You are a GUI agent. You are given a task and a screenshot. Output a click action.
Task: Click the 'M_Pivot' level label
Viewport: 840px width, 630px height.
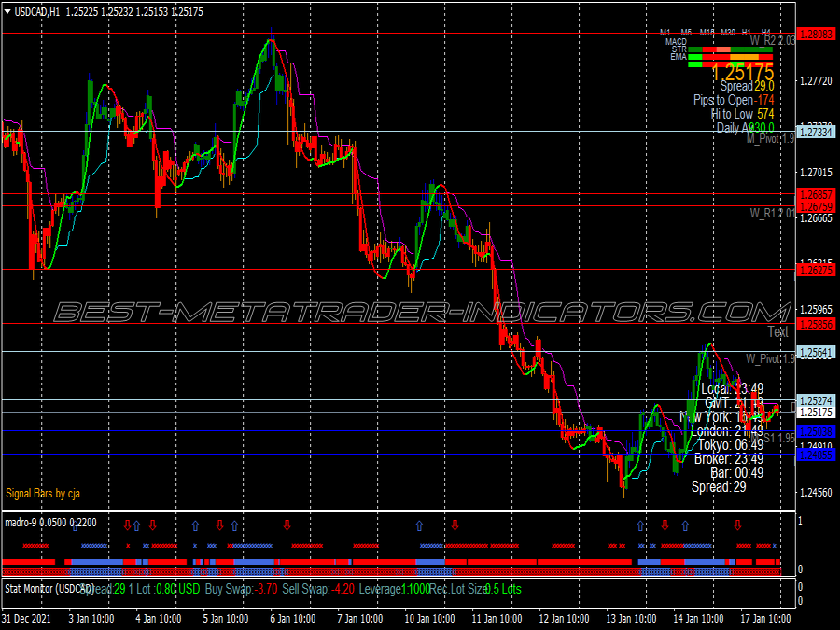point(770,139)
